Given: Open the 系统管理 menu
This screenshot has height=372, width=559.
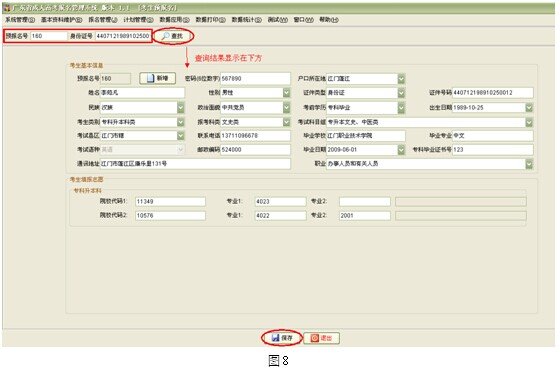Looking at the screenshot, I should point(20,20).
